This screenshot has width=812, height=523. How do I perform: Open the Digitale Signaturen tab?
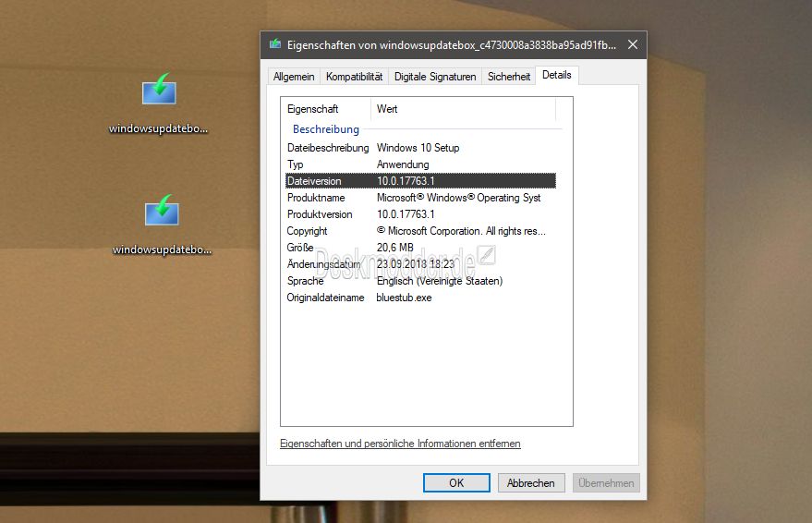click(435, 77)
